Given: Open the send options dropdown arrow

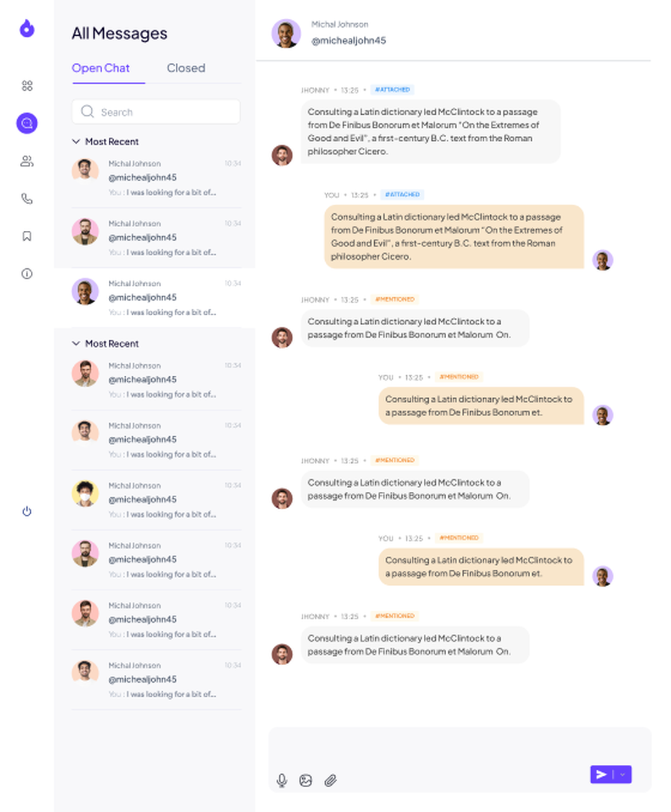Looking at the screenshot, I should coord(623,775).
